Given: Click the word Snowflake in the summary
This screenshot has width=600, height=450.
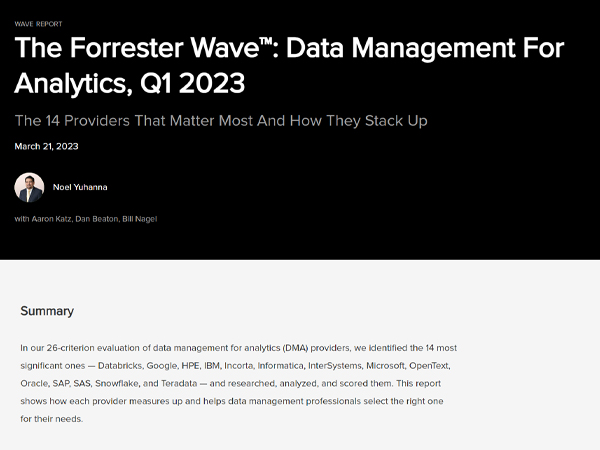Looking at the screenshot, I should pos(117,383).
